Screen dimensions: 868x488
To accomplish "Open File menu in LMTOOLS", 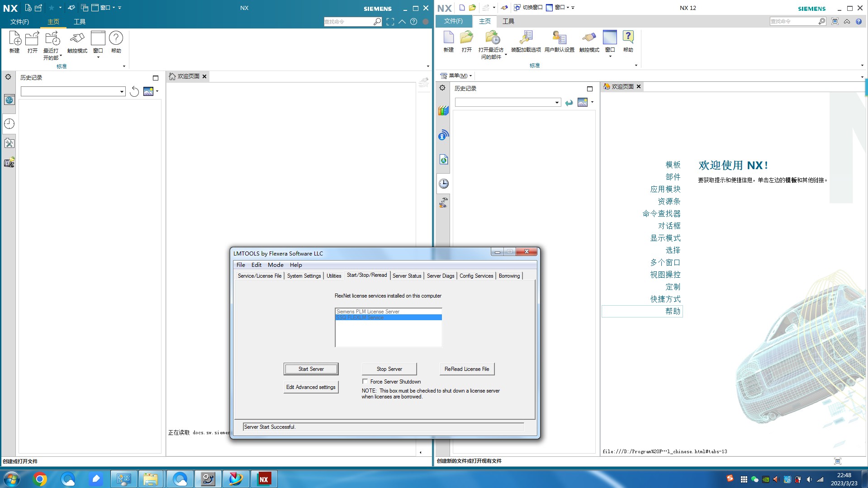I will click(x=241, y=265).
